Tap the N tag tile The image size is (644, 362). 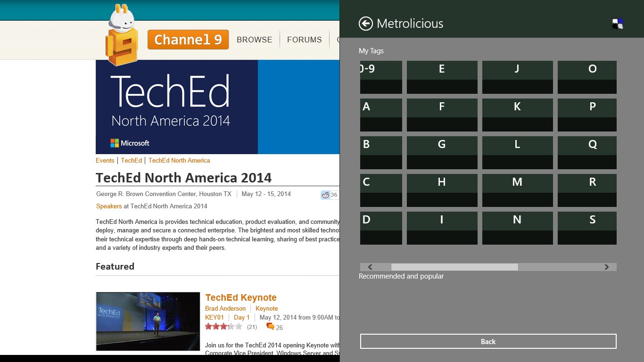point(518,228)
